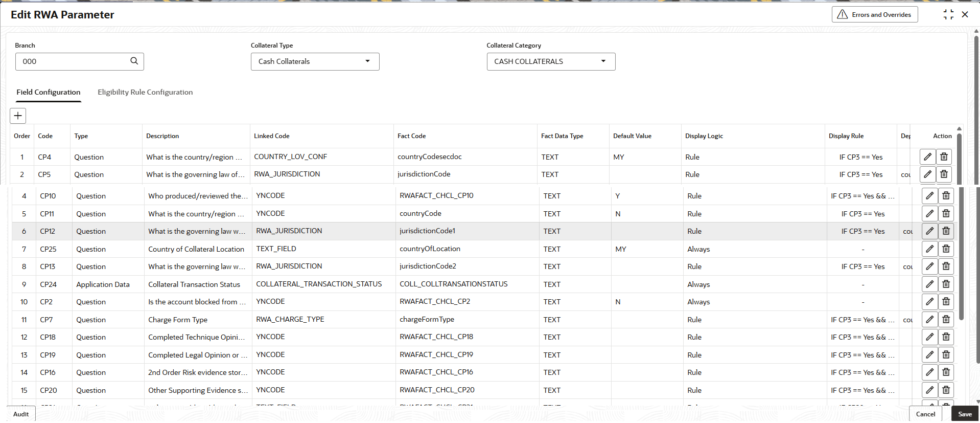Delete the CP20 row with the trash icon
Screen dimensions: 980x423
coord(946,390)
